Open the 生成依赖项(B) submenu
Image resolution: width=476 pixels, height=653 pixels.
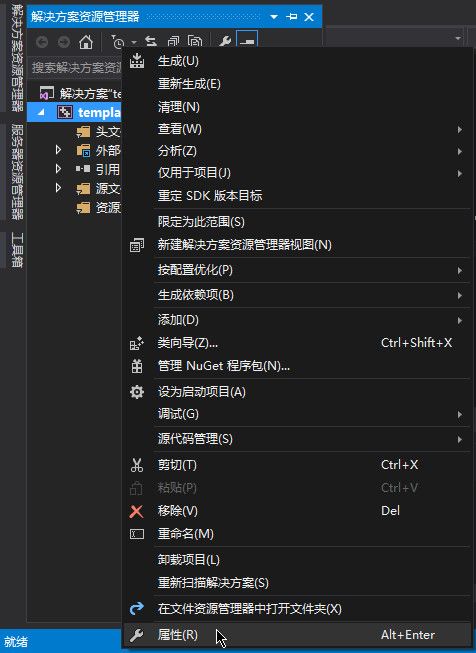[298, 295]
